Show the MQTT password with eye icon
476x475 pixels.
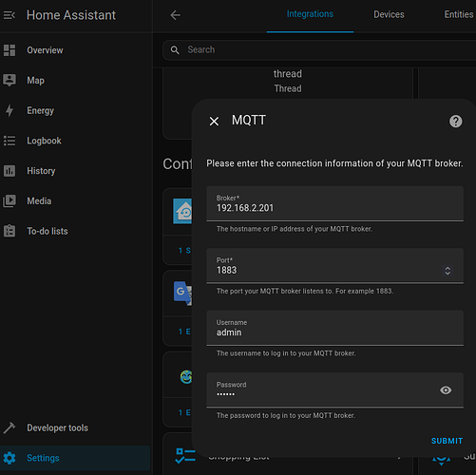click(446, 390)
